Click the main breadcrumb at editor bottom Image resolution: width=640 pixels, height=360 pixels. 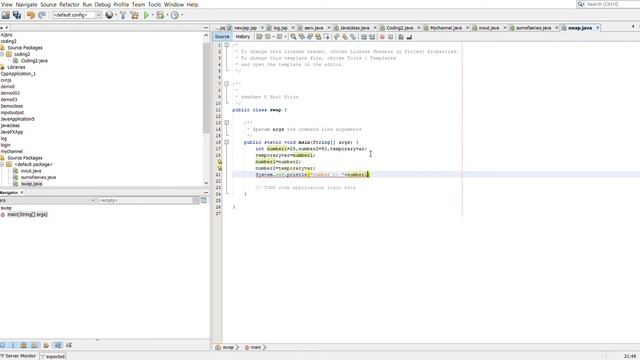click(256, 347)
